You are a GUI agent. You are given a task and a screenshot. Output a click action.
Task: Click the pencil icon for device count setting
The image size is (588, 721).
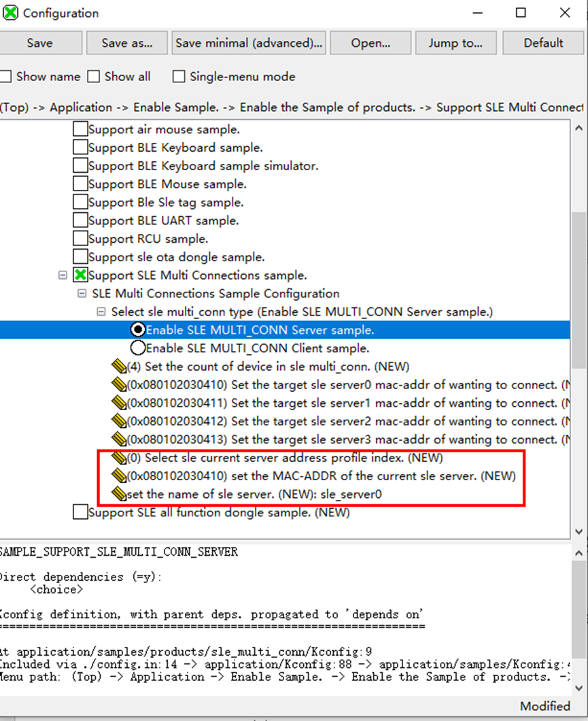tap(119, 367)
